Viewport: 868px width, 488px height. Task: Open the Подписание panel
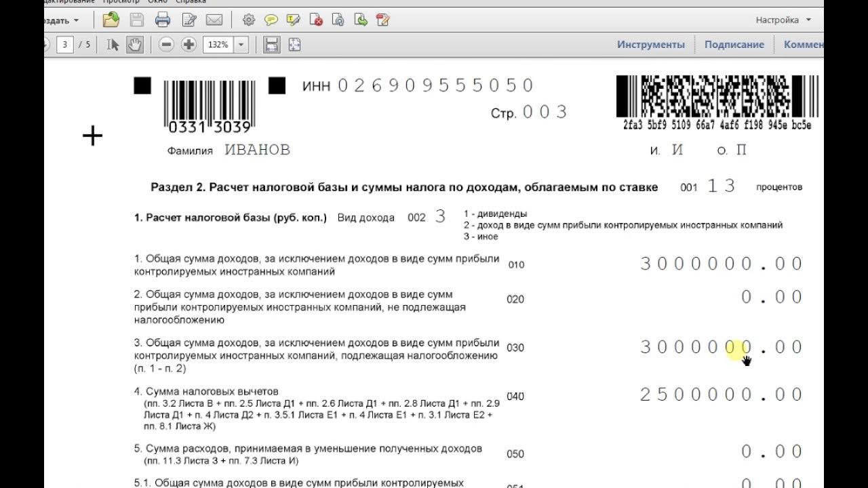pyautogui.click(x=734, y=45)
